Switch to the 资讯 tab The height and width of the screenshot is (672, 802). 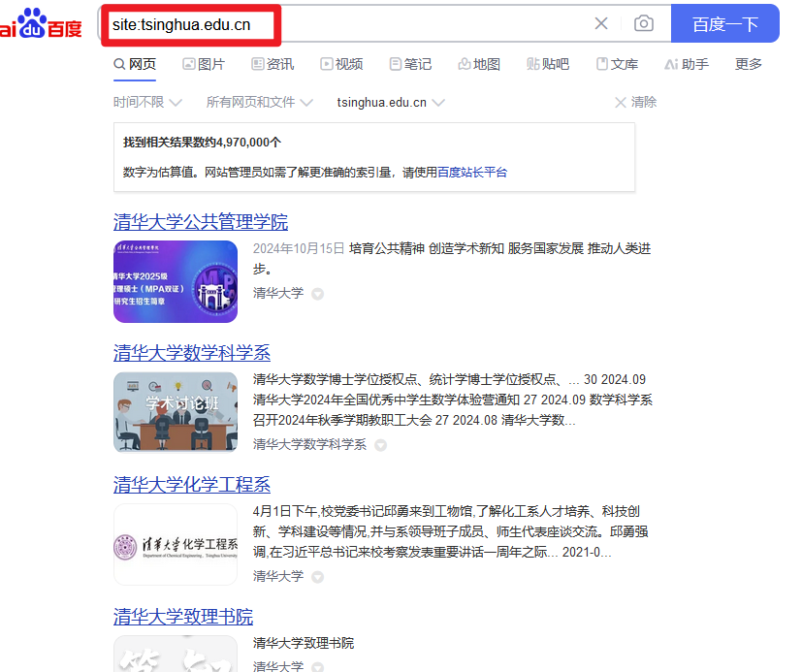(273, 64)
